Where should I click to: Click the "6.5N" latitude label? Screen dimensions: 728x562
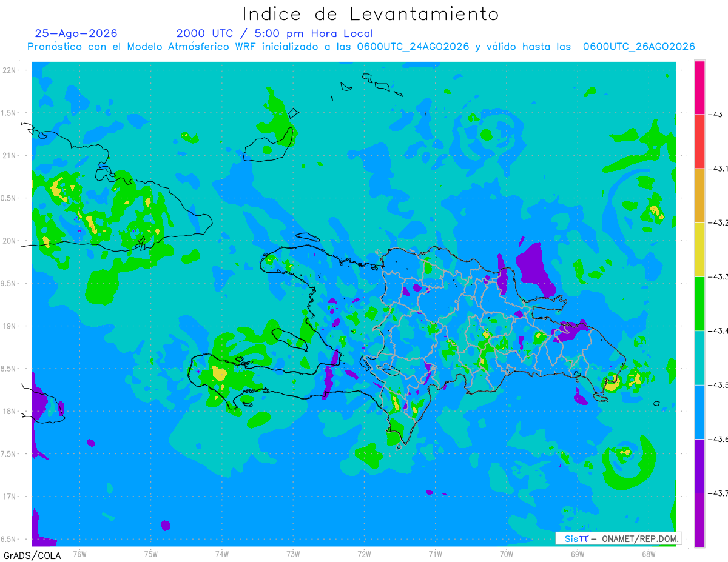(8, 539)
